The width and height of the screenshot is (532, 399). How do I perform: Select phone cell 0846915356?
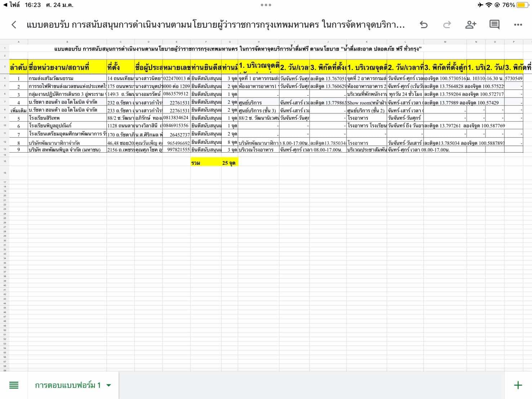tap(176, 126)
